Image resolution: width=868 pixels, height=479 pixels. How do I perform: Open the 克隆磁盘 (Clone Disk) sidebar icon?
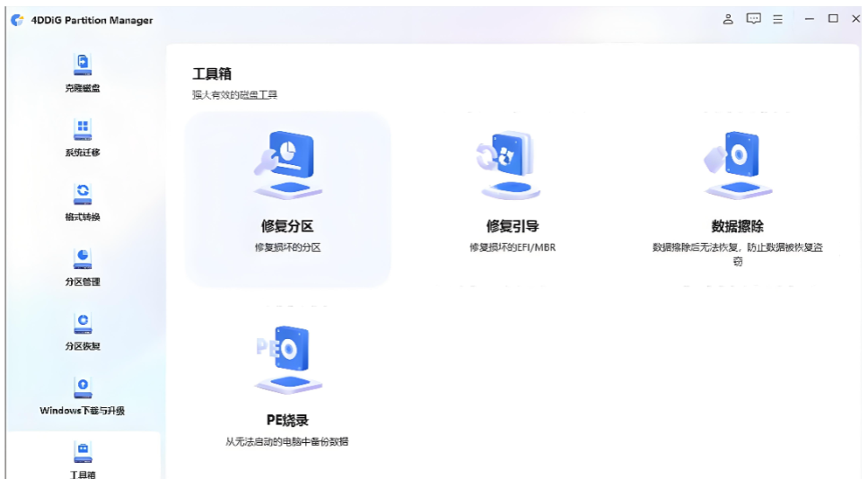[x=83, y=65]
